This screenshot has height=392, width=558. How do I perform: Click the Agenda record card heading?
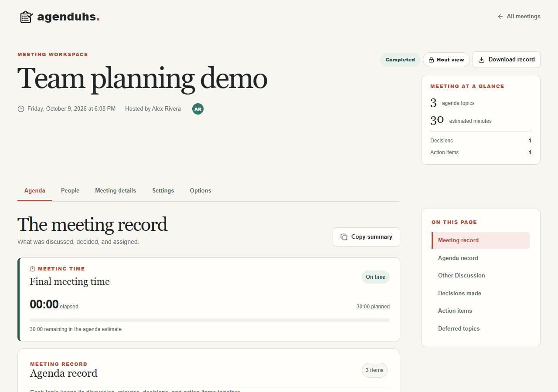click(x=64, y=373)
